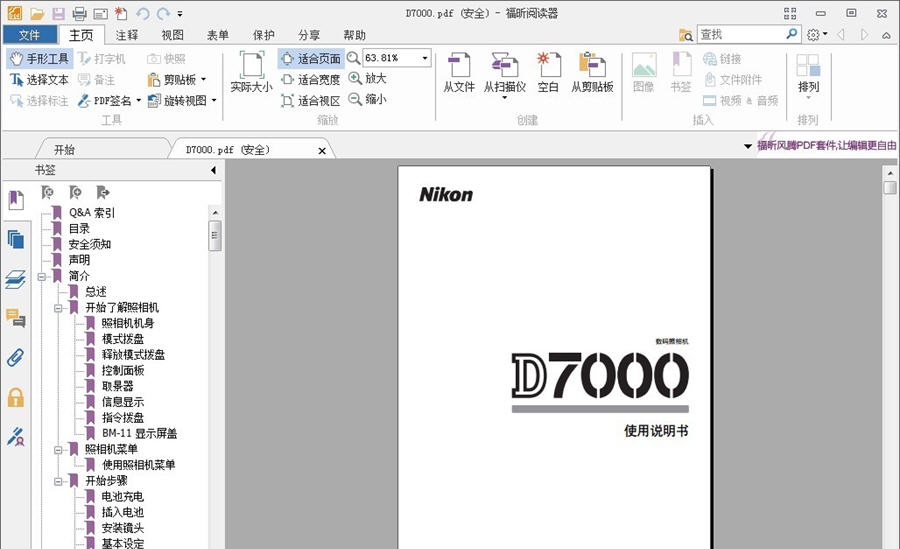Click the Rotate View (旋转视图) tool
This screenshot has height=549, width=900.
pos(181,100)
